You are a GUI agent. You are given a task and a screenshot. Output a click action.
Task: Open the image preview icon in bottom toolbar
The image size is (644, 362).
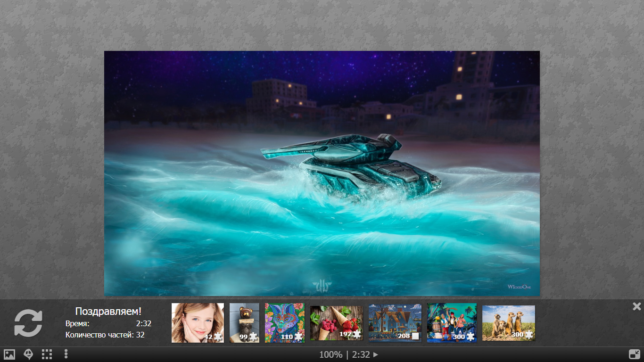click(x=9, y=354)
